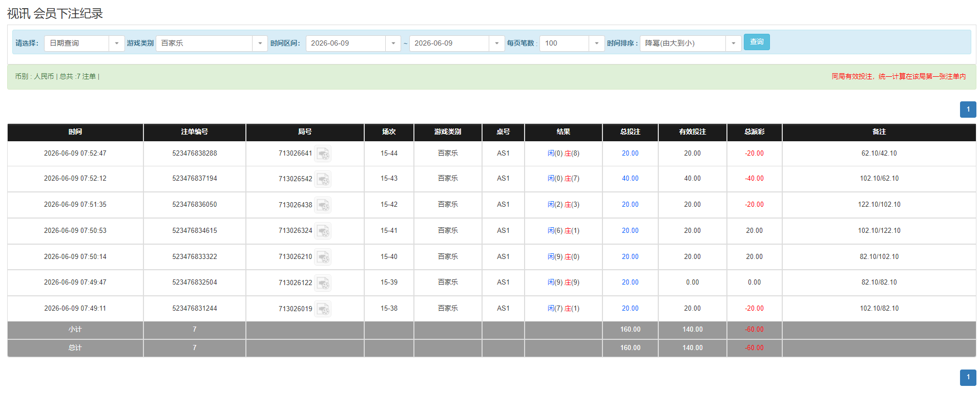Open total bet 20.00 link for 523476834615

tap(630, 231)
